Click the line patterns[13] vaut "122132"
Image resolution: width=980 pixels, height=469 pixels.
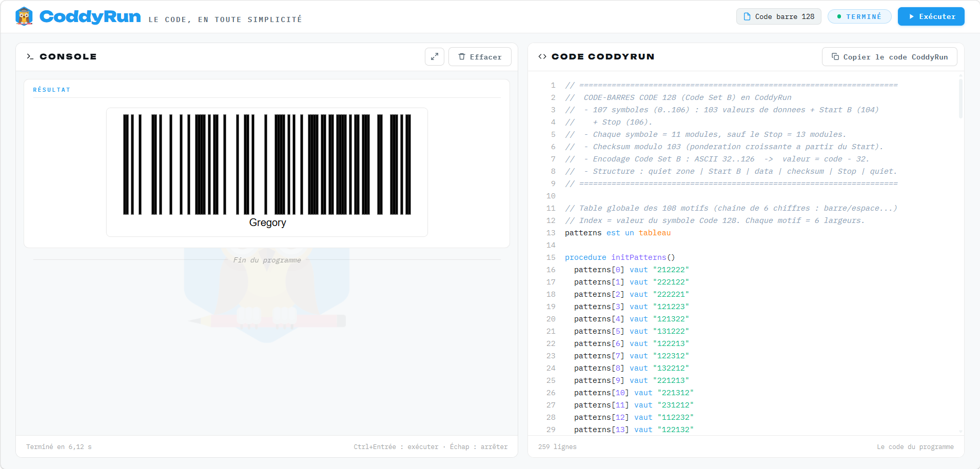[x=634, y=430]
